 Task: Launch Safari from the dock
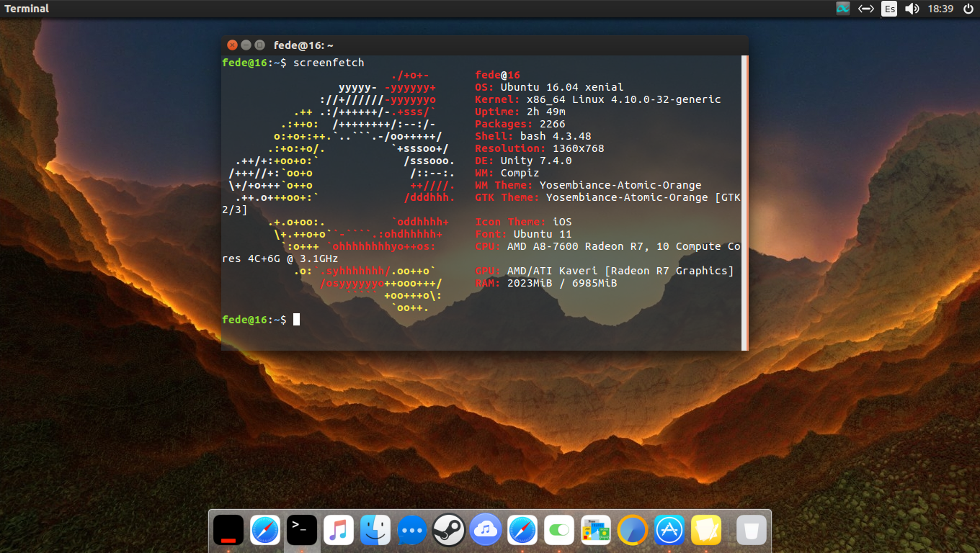(x=265, y=530)
